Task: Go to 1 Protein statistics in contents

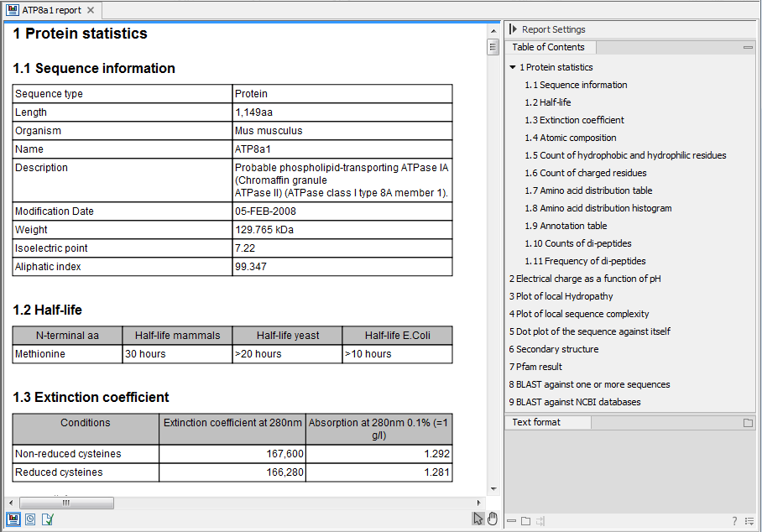Action: pyautogui.click(x=556, y=67)
